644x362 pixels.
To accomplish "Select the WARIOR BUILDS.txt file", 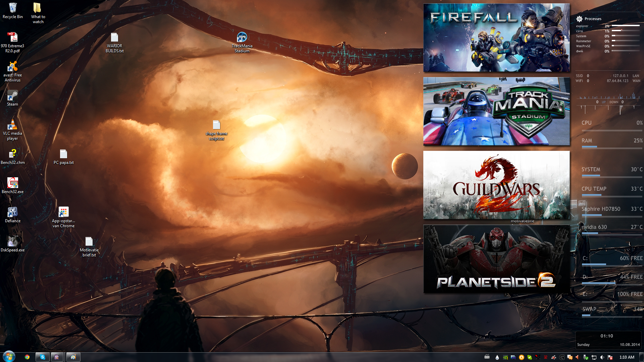I will coord(114,43).
